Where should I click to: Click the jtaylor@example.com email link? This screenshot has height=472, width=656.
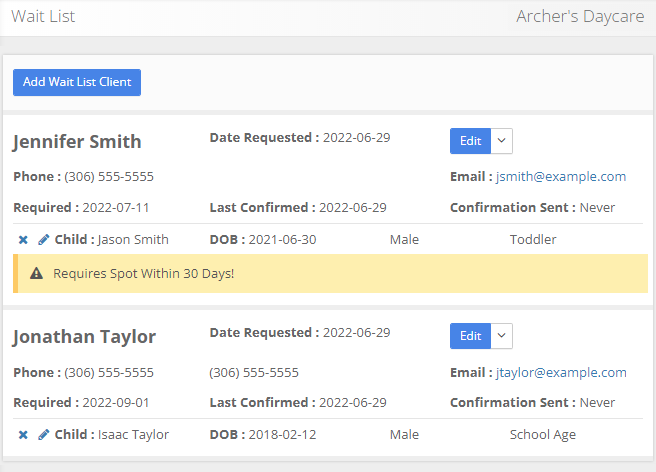click(x=561, y=373)
